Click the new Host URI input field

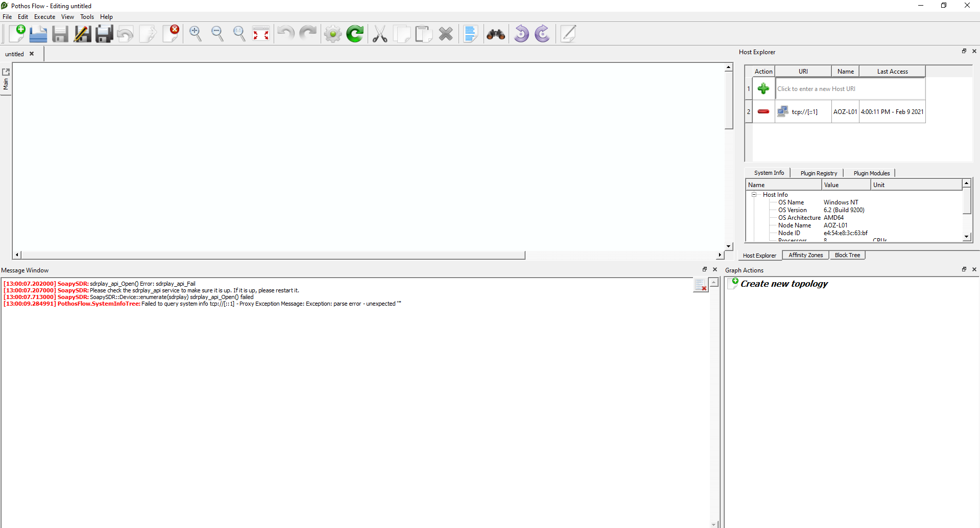(x=850, y=89)
